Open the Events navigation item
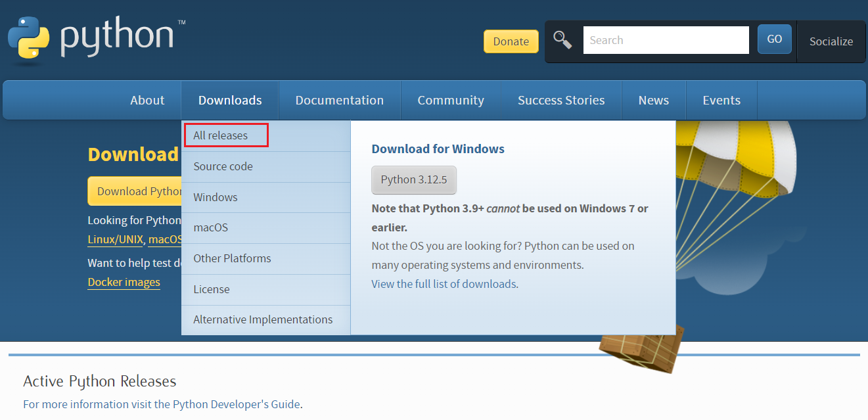Screen dimensions: 868x420 [x=721, y=101]
